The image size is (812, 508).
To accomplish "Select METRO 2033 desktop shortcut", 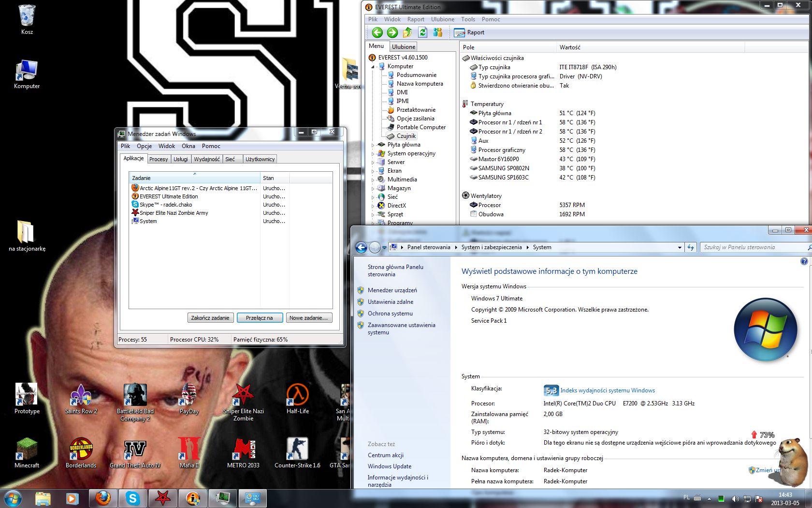I will 244,453.
